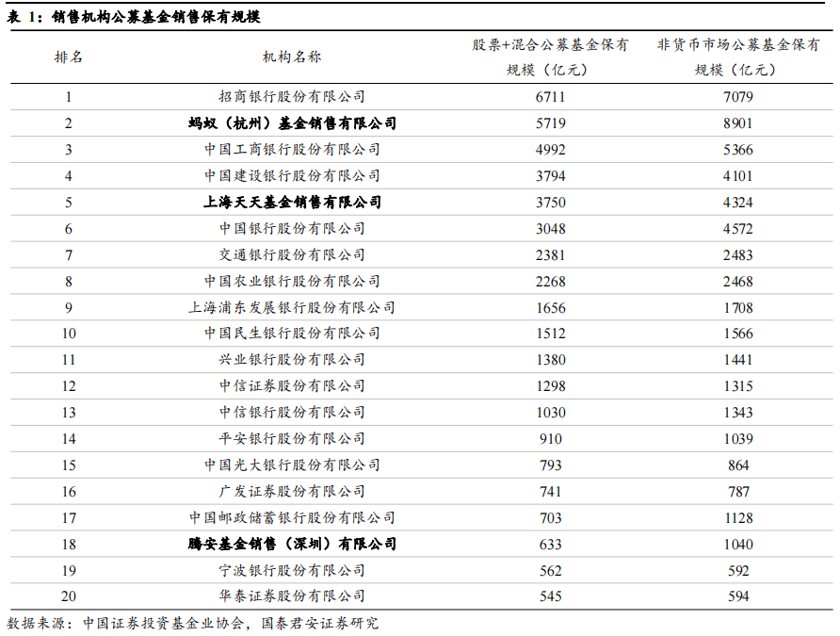Select 上海天天基金销售有限公司 cell
The height and width of the screenshot is (636, 840).
coord(292,202)
